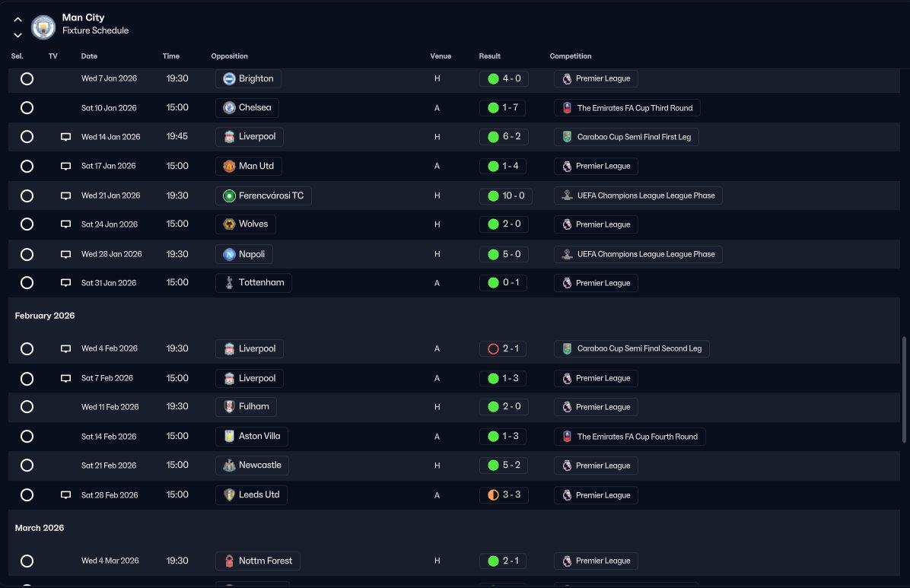Click the TV broadcast icon for Liverpool 14 Jan
Screen dimensions: 910x588
(65, 137)
